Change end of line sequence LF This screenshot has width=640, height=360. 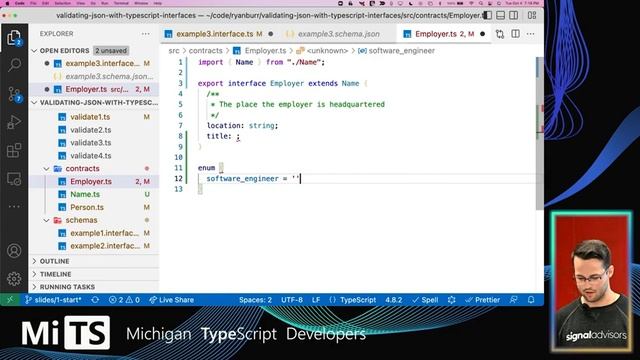click(x=316, y=300)
